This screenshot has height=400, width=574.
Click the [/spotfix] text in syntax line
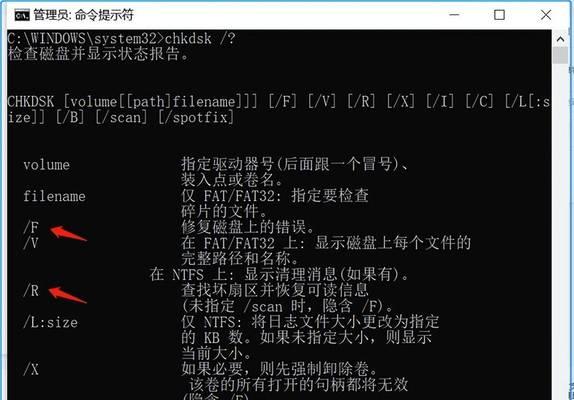click(196, 117)
